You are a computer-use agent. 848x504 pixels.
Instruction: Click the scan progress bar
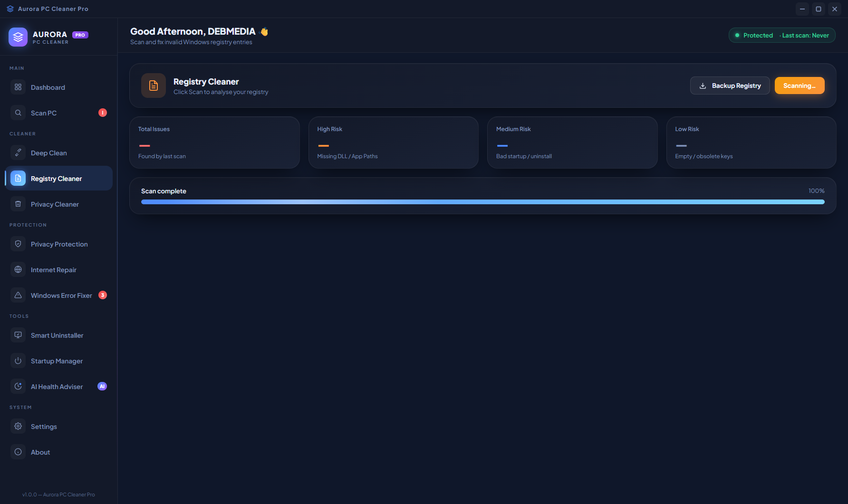tap(483, 202)
